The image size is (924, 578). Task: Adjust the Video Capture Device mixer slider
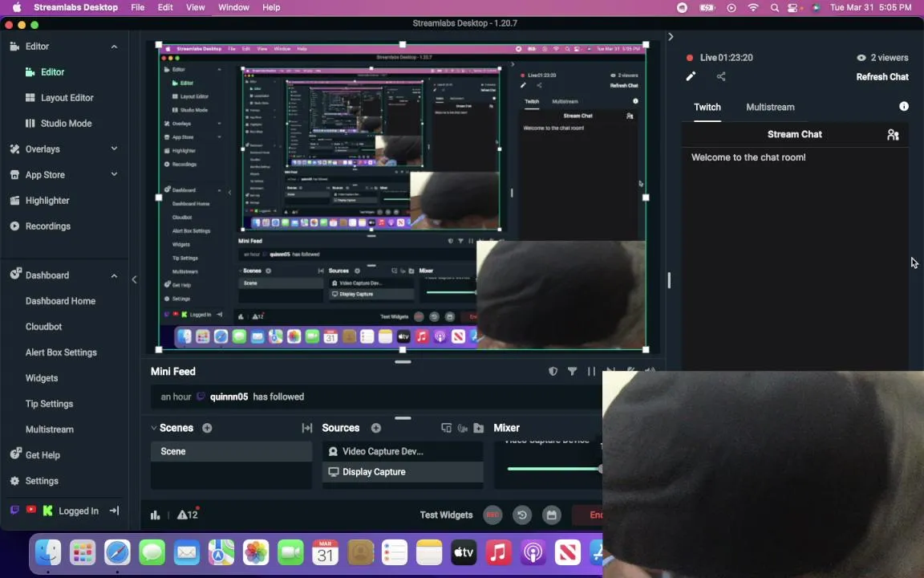[554, 469]
